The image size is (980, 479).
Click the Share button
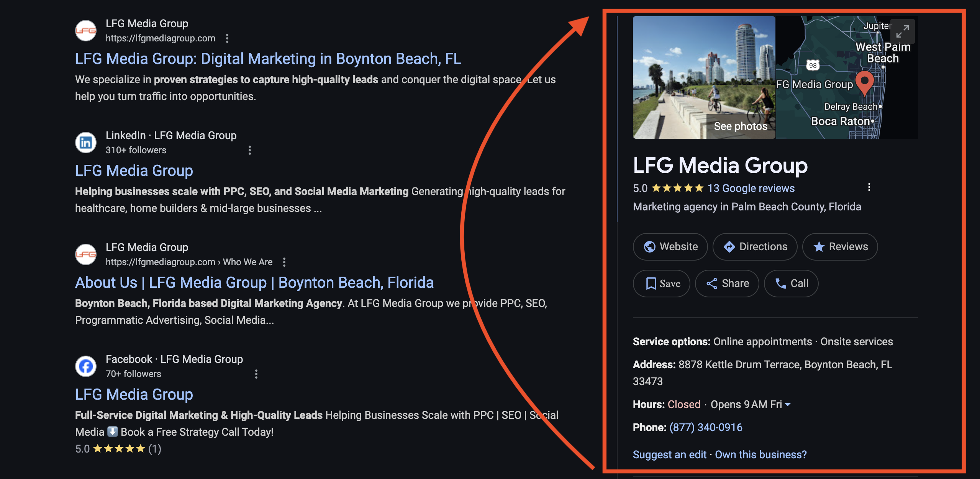click(x=727, y=284)
